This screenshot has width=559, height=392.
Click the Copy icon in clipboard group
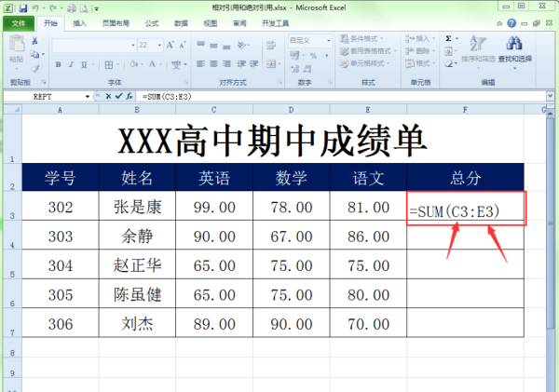34,54
